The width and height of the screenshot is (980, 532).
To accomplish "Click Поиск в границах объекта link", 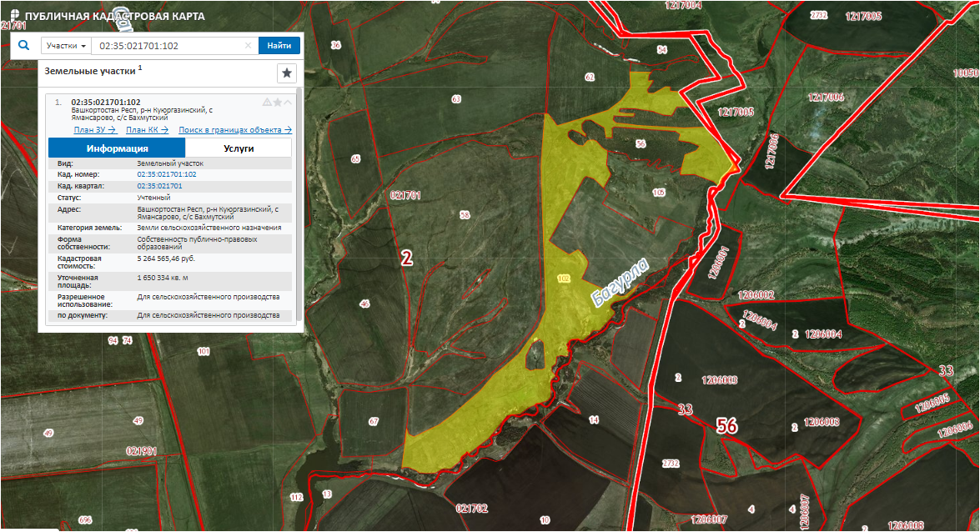I will pyautogui.click(x=235, y=130).
